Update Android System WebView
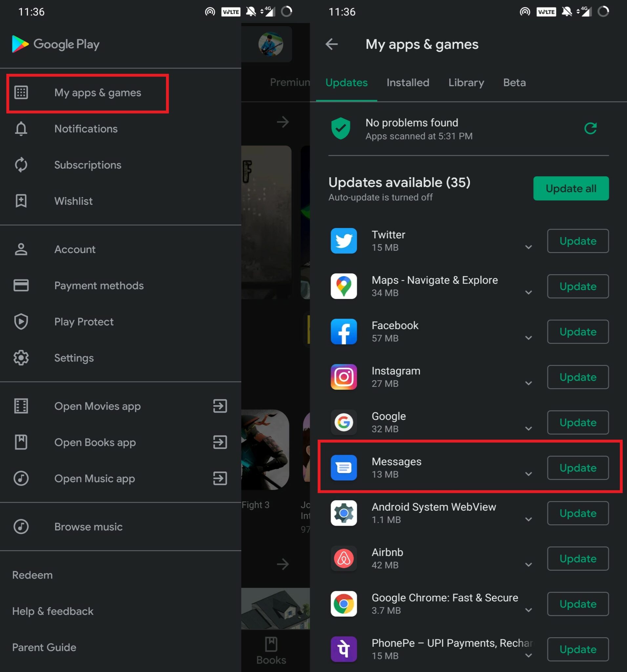627x672 pixels. (578, 513)
